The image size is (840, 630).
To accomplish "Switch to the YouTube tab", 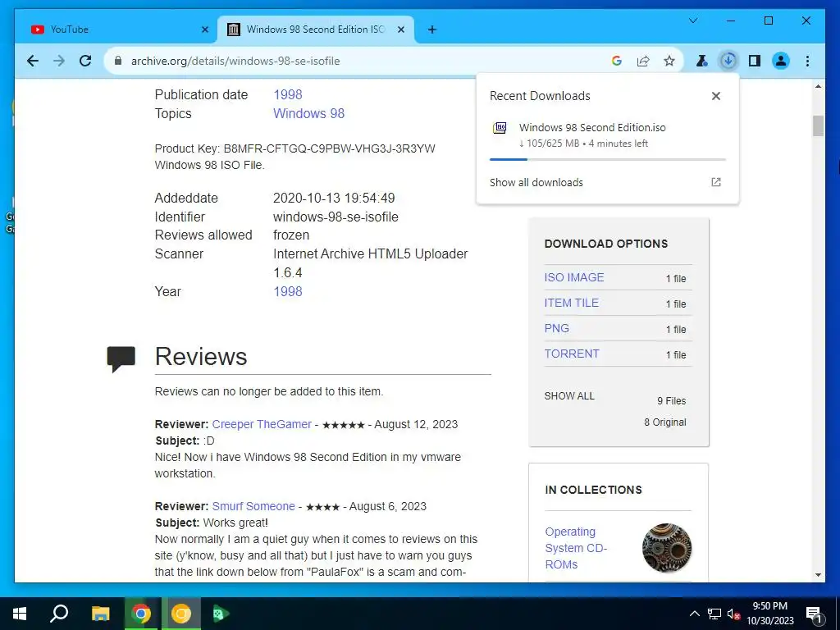I will pos(115,30).
